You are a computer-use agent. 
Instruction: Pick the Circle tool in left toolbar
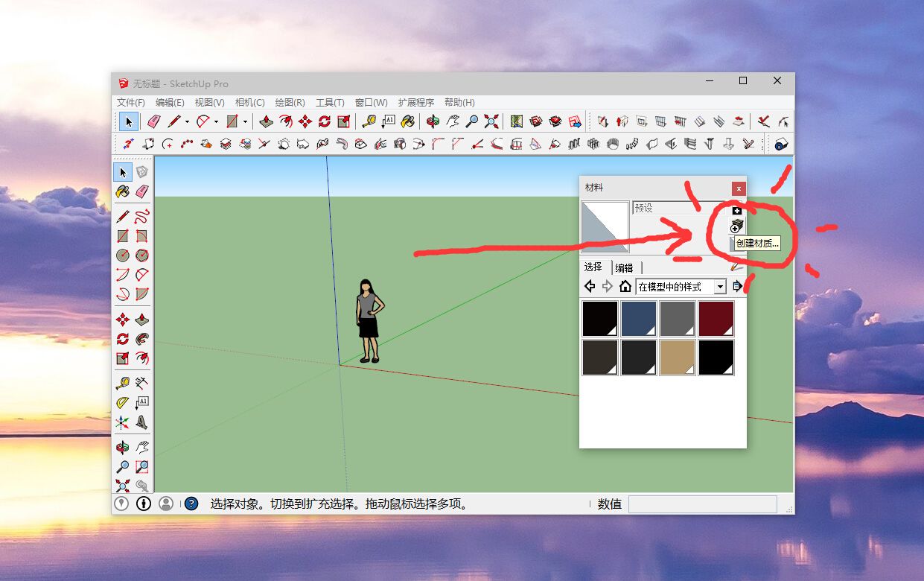tap(123, 255)
